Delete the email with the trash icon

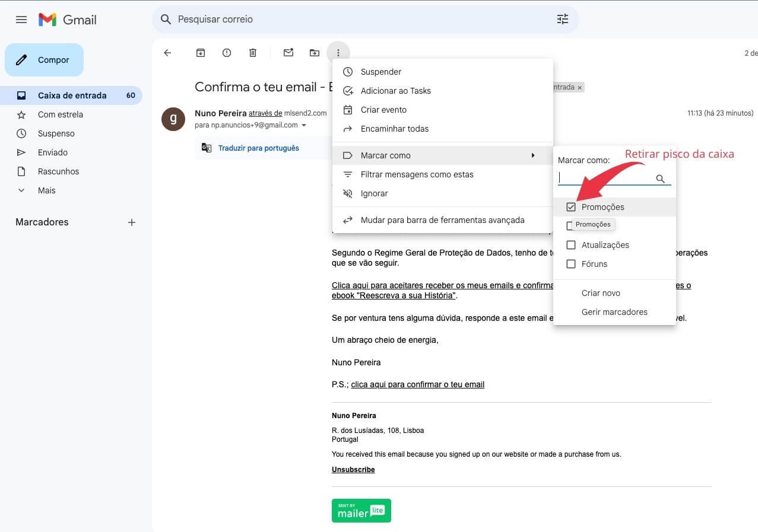tap(253, 53)
